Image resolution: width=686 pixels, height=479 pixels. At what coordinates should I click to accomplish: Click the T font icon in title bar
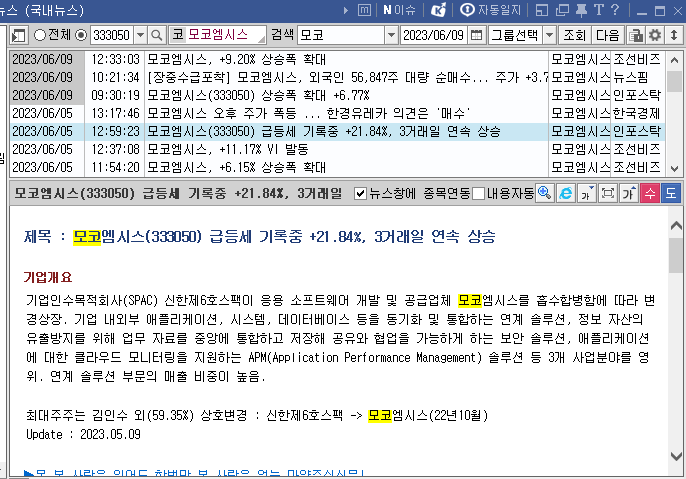[598, 10]
